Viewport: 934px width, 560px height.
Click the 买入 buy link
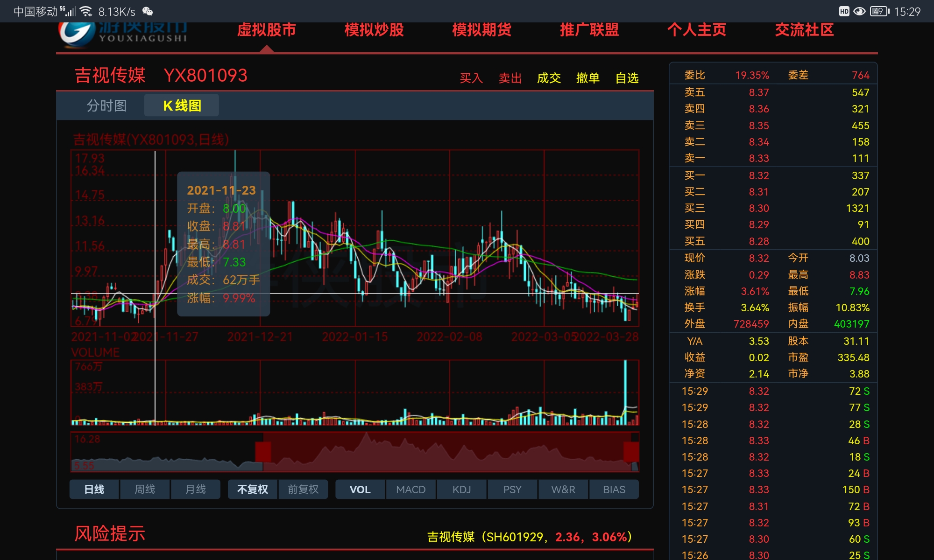[x=471, y=78]
